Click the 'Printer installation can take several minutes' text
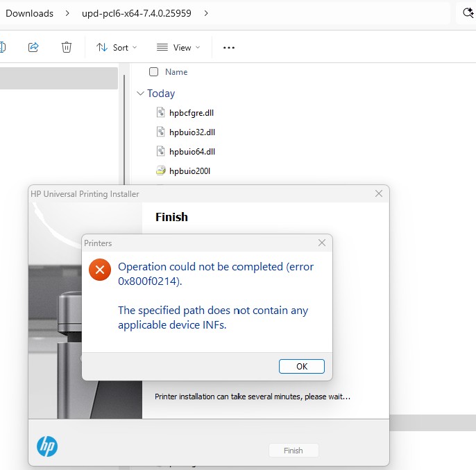Screen dimensions: 476x470 [x=253, y=397]
